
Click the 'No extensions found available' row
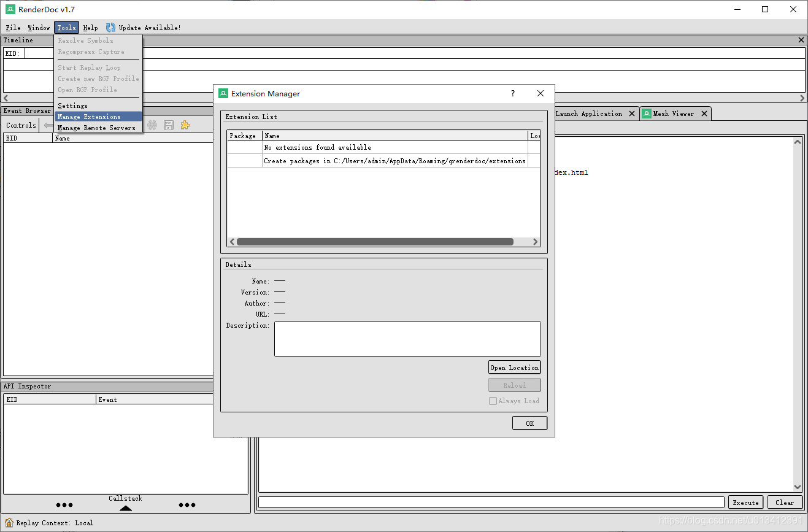tap(383, 147)
